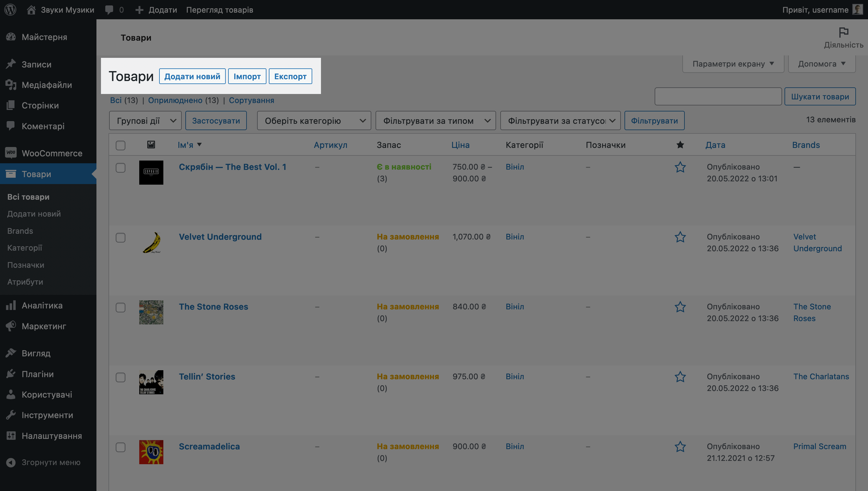The image size is (868, 491).
Task: Toggle featured star for Velvet Underground
Action: click(x=680, y=237)
